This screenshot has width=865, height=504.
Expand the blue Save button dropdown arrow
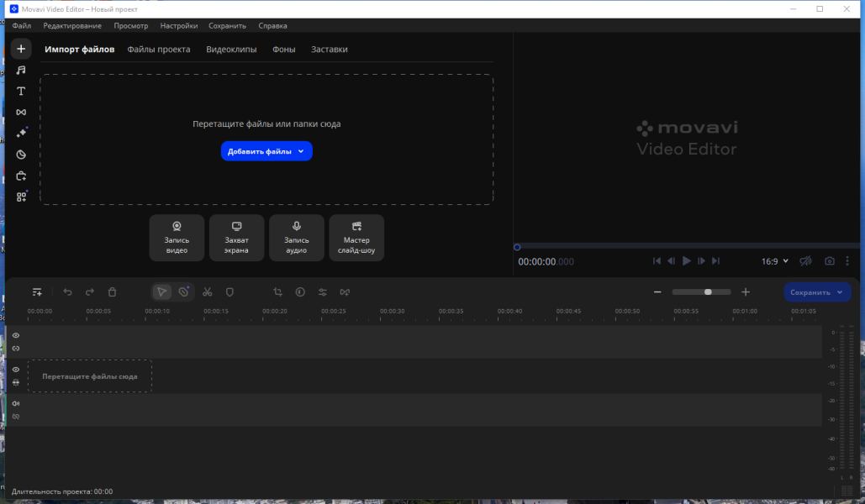[840, 292]
